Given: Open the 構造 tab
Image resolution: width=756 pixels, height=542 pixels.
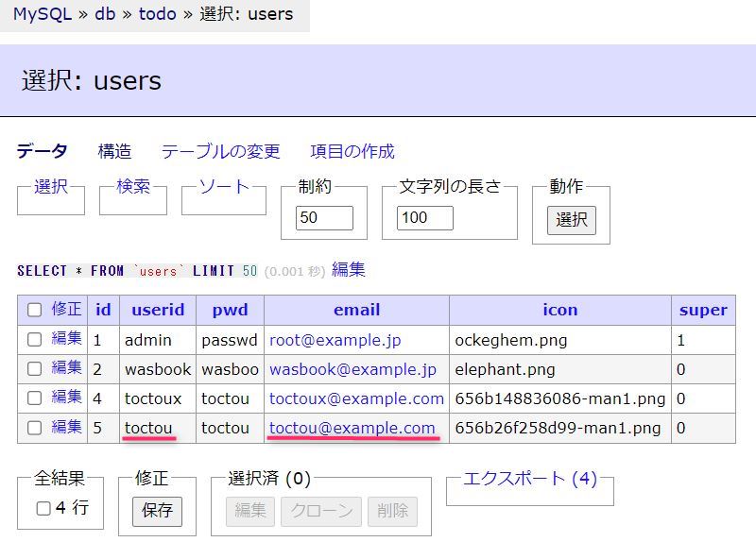Looking at the screenshot, I should click(x=114, y=151).
